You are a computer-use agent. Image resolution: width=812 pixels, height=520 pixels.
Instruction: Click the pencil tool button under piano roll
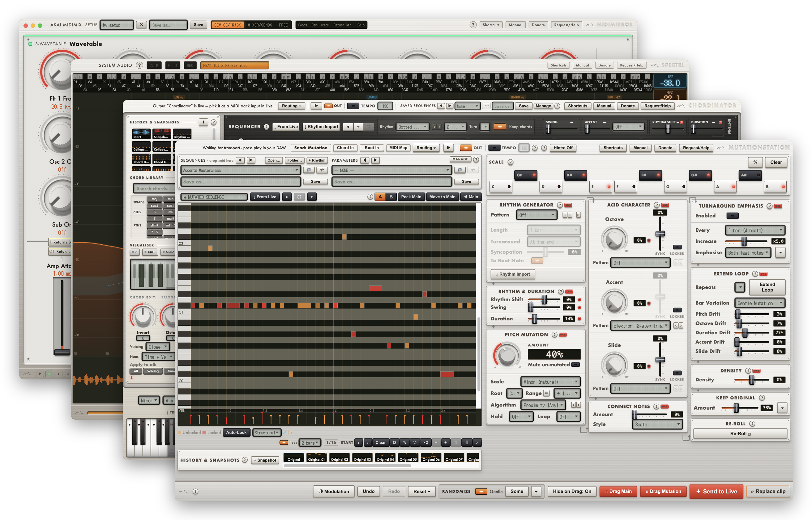404,442
